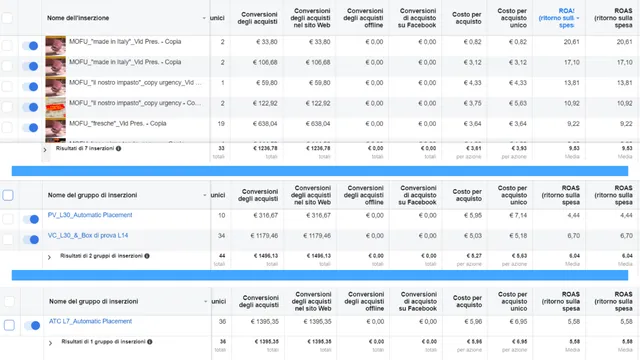Open thumbnail of made in Italy ad with 17,10 ROAS
Viewport: 640px width, 360px height.
point(56,66)
